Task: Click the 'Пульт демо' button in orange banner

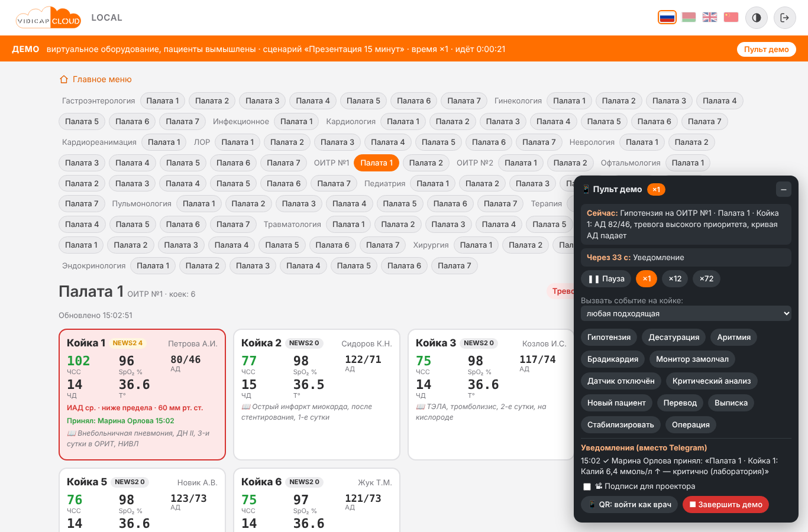Action: click(766, 49)
